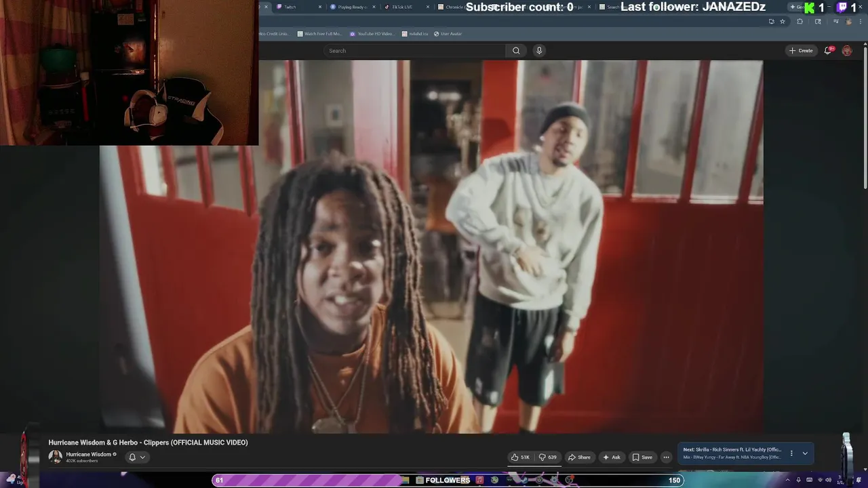Click the Next: Skrilla - Rich Sinners entry

point(732,450)
